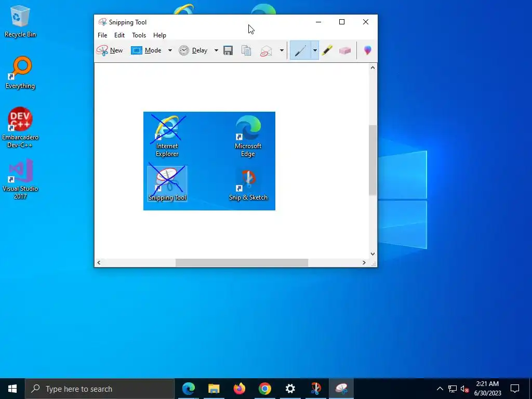The height and width of the screenshot is (399, 532).
Task: Open Settings gear from the taskbar
Action: coord(290,389)
